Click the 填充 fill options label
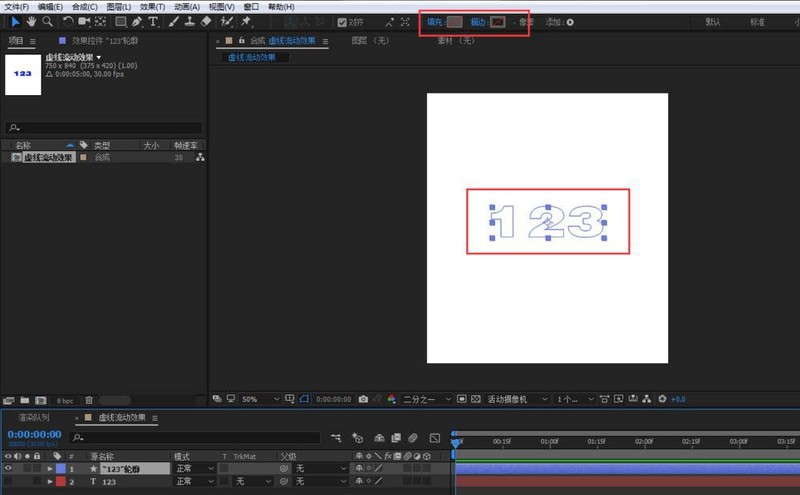 point(434,21)
